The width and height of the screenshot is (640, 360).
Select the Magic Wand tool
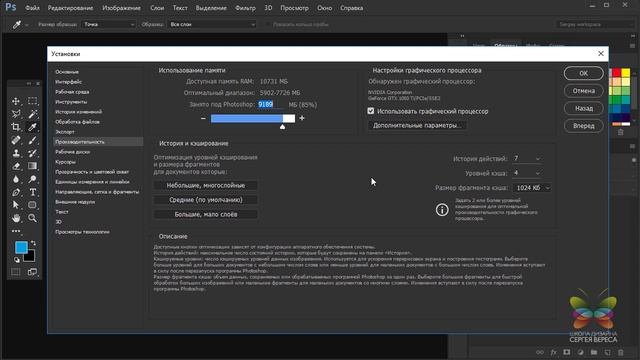[x=32, y=114]
